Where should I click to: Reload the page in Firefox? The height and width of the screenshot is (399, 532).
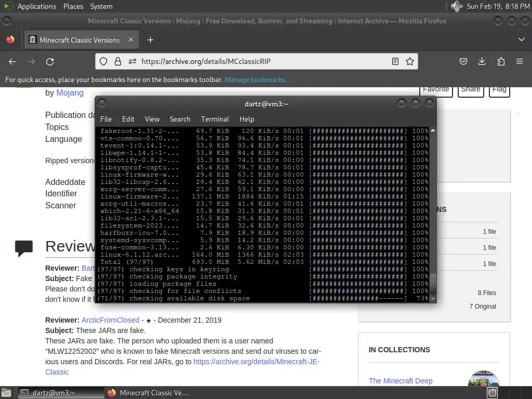pyautogui.click(x=50, y=61)
